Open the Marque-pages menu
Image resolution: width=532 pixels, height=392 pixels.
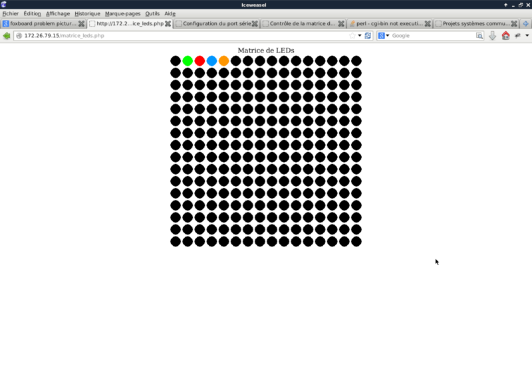(122, 13)
